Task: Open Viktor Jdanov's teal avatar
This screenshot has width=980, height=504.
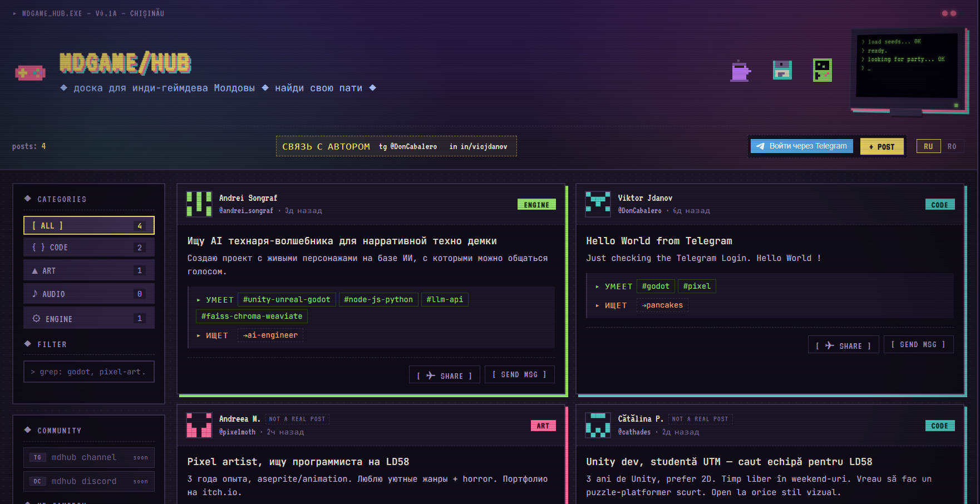Action: point(598,204)
